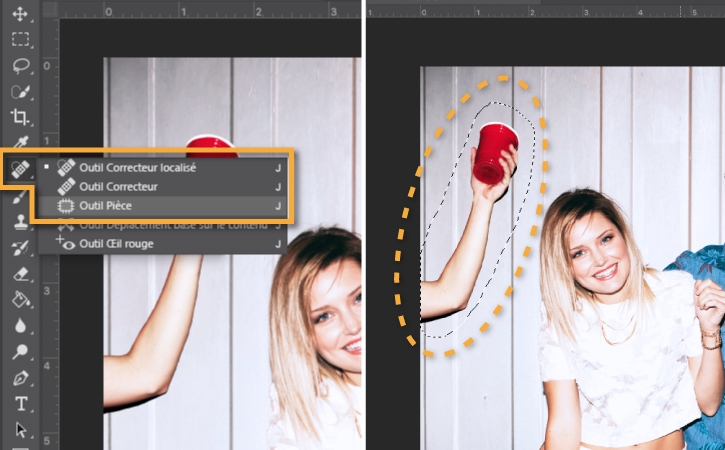Screen dimensions: 725x450
Task: Select the Crop tool
Action: [19, 117]
